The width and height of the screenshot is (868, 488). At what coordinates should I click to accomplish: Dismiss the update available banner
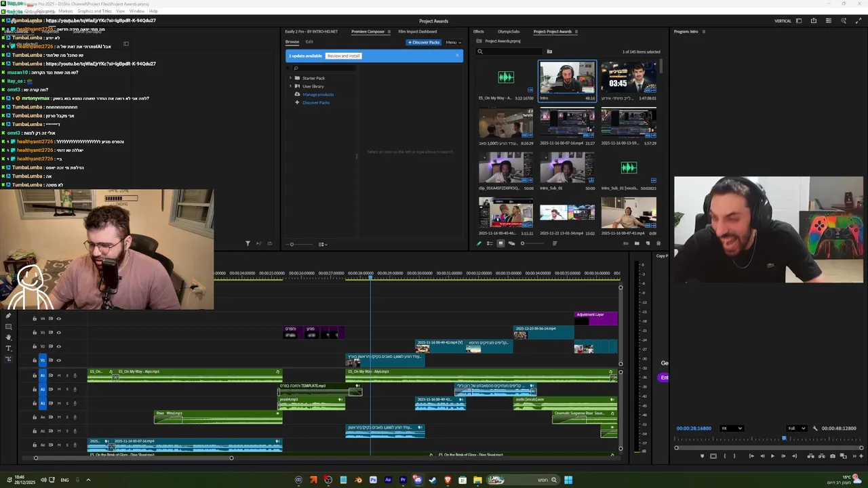457,55
